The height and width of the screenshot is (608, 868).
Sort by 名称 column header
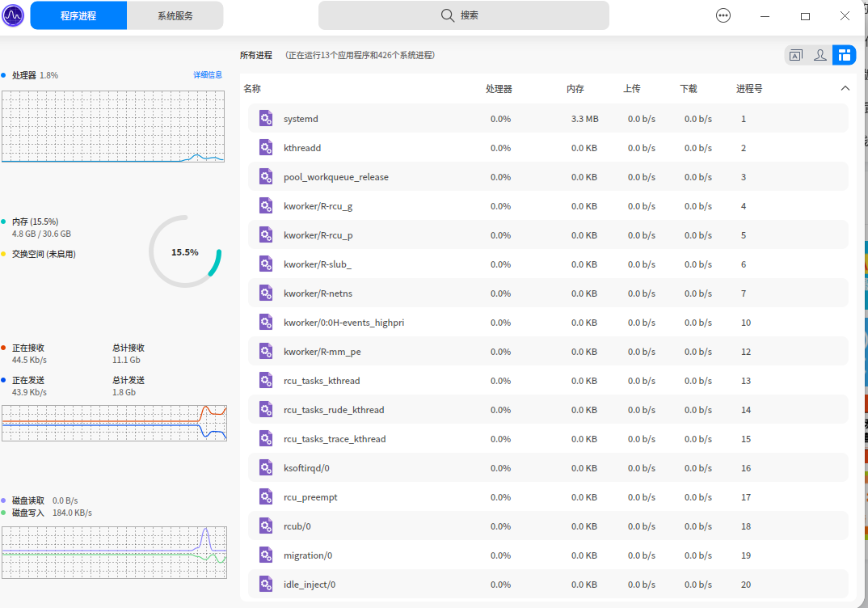tap(252, 89)
